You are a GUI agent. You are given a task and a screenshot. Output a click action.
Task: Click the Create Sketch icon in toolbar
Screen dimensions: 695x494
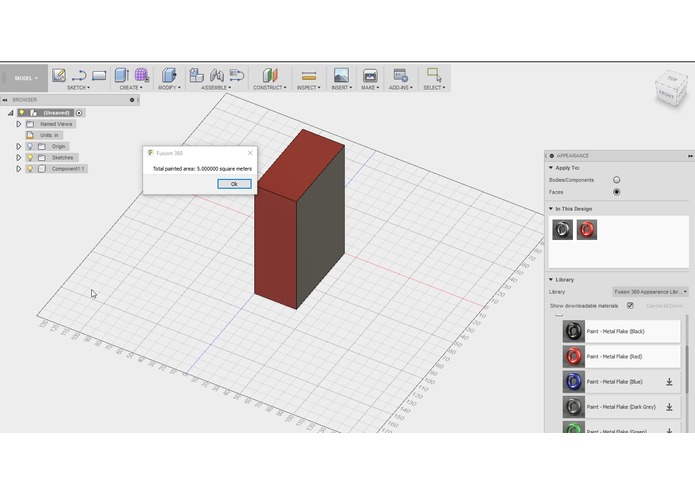click(59, 75)
